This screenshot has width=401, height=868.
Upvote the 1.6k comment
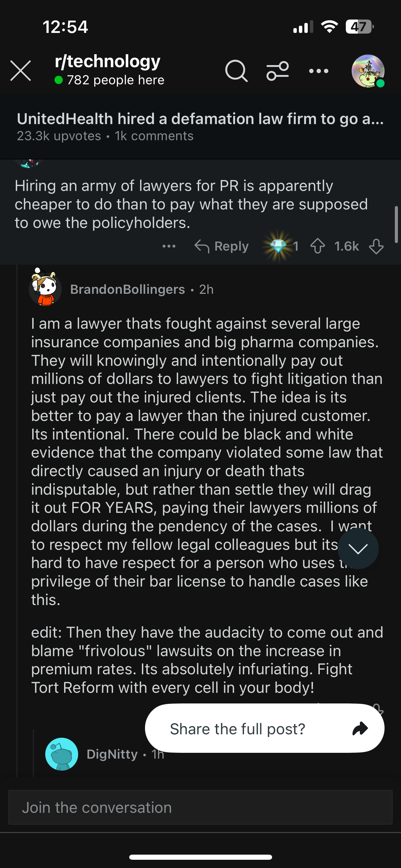tap(318, 246)
